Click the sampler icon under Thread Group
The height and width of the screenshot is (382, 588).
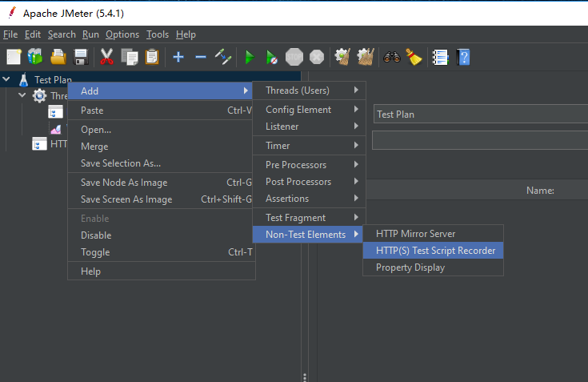[x=55, y=111]
